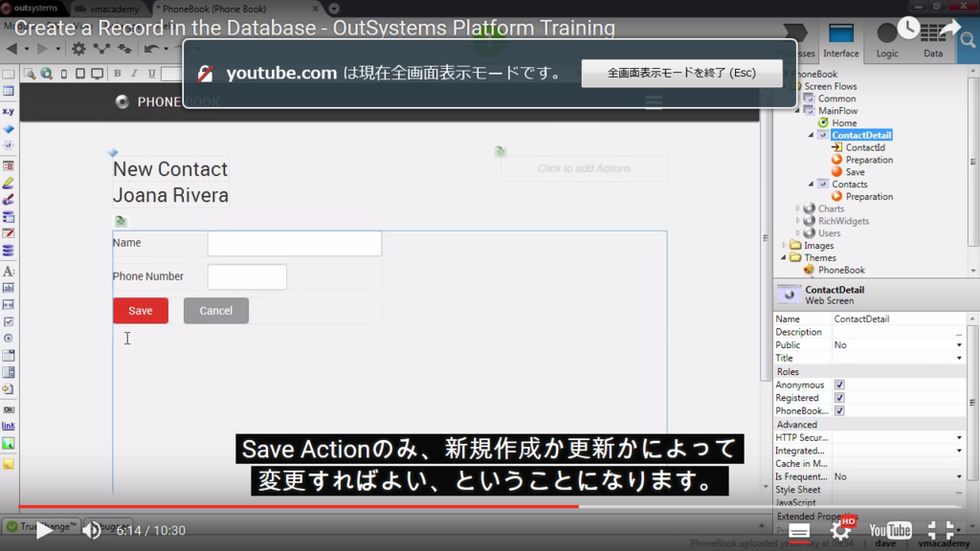Click the forward navigation arrow in toolbar
The height and width of the screenshot is (551, 980).
tap(42, 49)
